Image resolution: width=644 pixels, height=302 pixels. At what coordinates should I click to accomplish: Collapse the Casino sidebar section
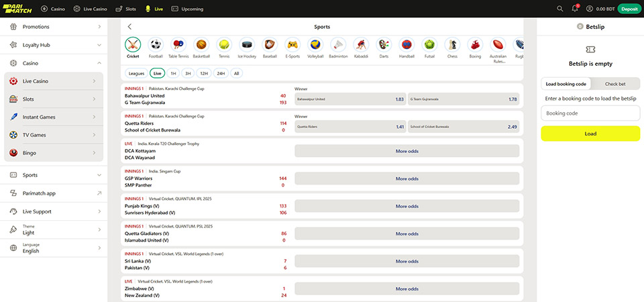click(54, 63)
